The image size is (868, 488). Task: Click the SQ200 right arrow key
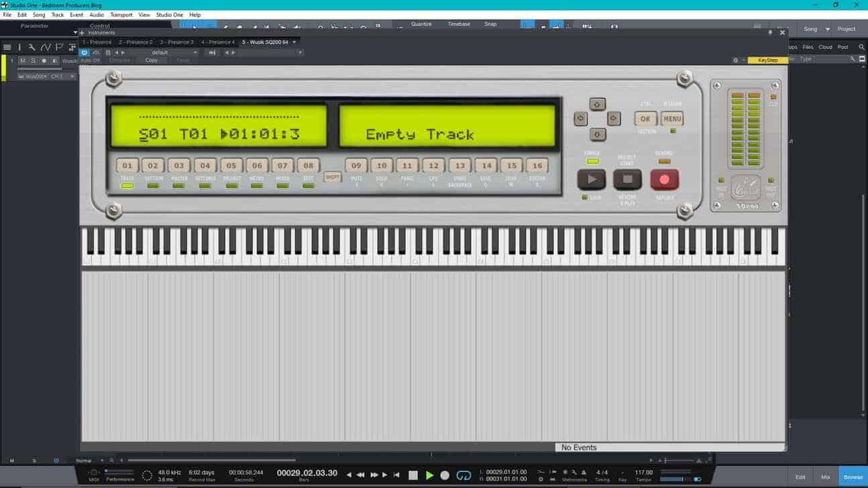[614, 119]
